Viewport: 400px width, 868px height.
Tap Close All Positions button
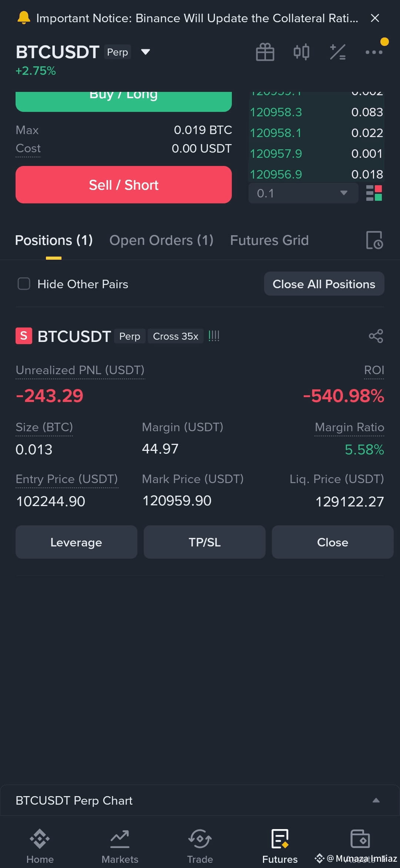pyautogui.click(x=324, y=284)
